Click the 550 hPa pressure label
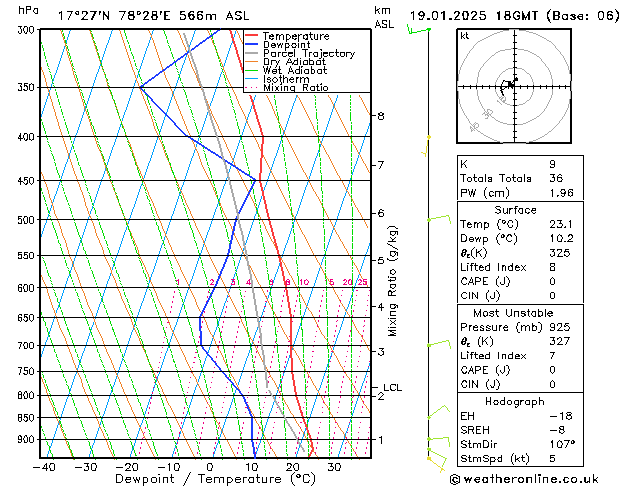The height and width of the screenshot is (486, 629). point(28,255)
